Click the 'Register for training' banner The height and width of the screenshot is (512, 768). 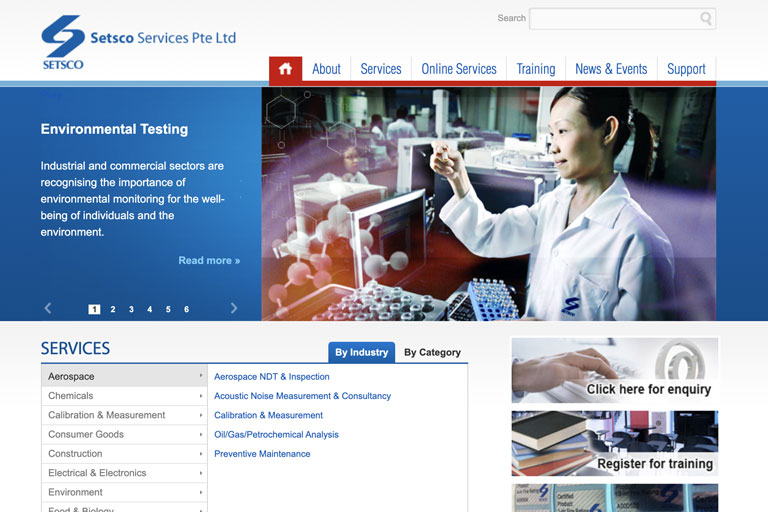point(615,443)
